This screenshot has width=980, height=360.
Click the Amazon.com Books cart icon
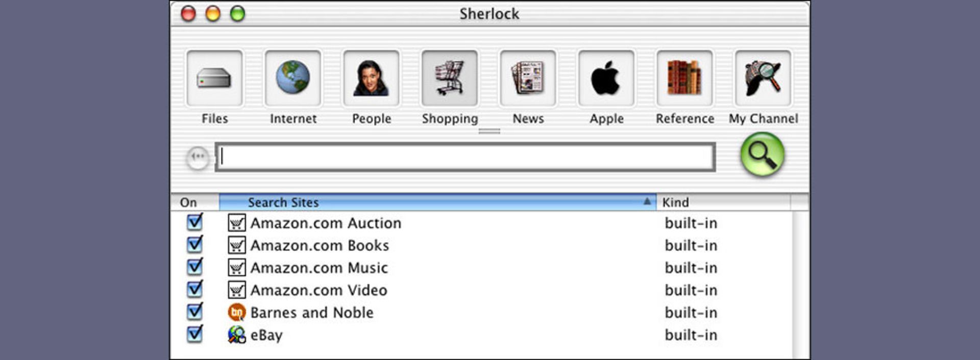[237, 245]
